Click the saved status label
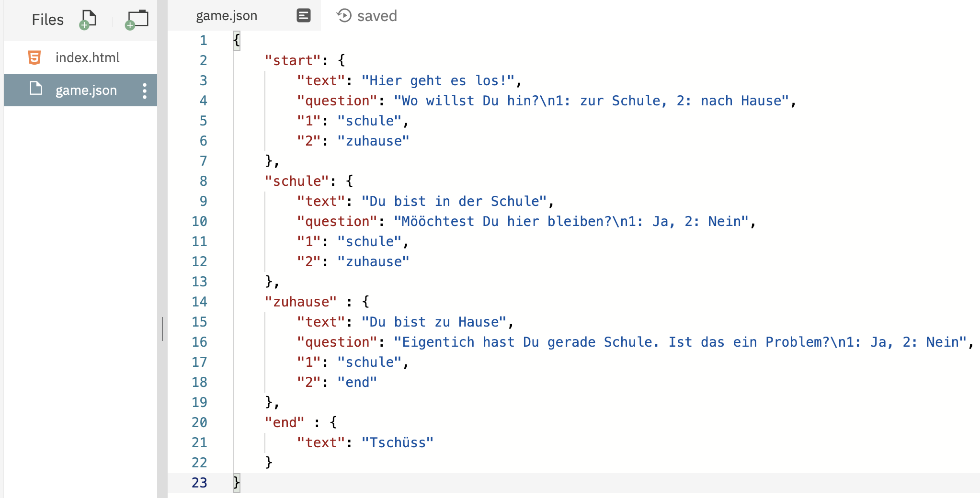 click(377, 15)
